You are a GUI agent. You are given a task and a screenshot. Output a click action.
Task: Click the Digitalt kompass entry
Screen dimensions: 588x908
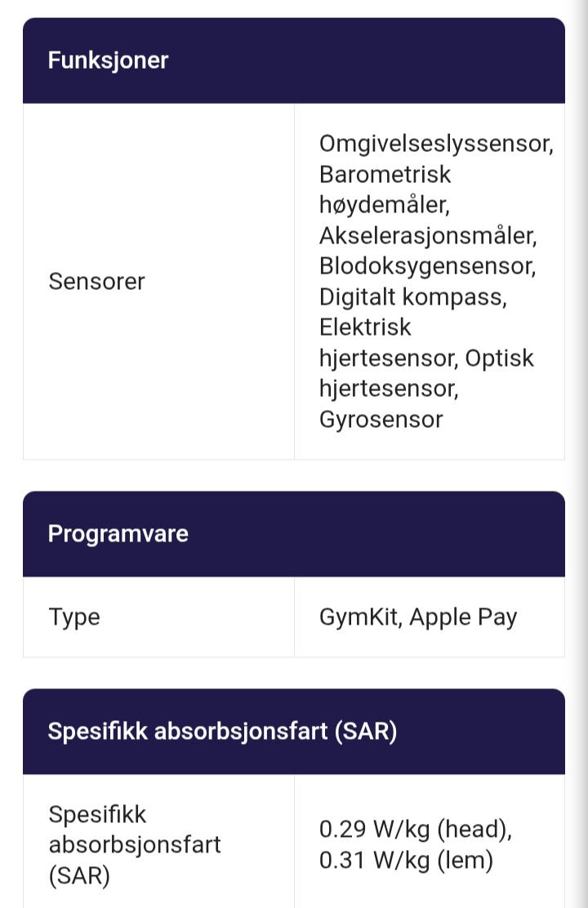[x=413, y=297]
